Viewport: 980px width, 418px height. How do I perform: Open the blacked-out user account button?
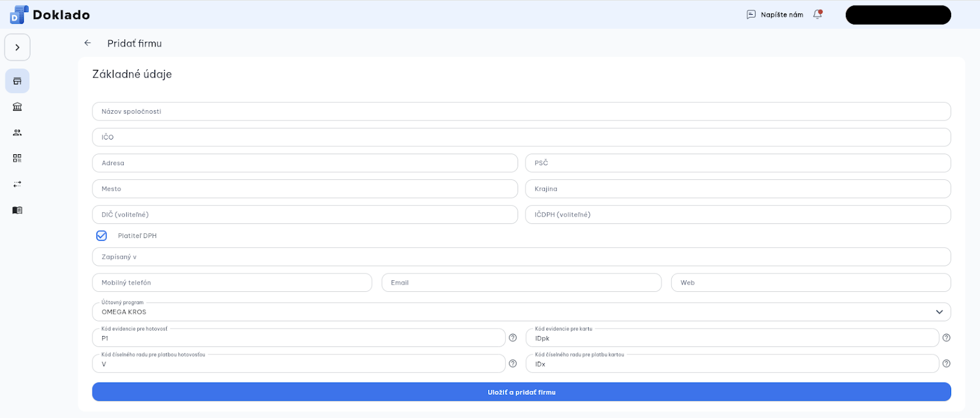pyautogui.click(x=898, y=15)
